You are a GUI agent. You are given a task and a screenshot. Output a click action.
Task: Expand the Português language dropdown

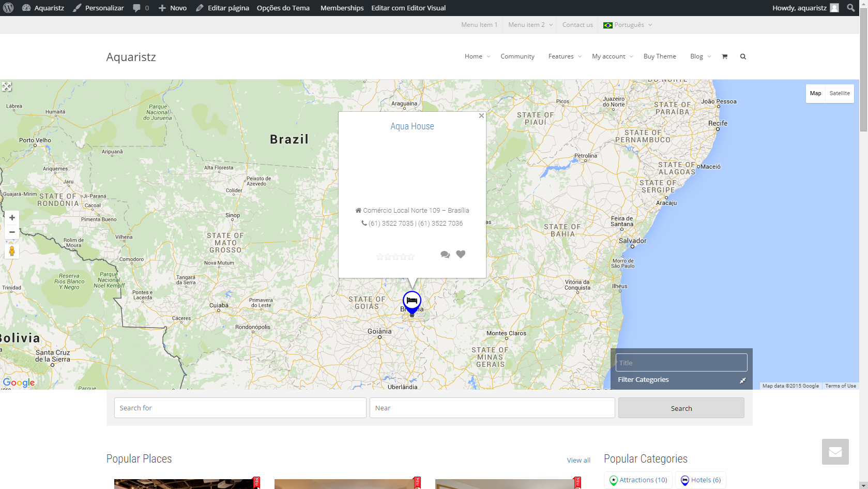click(x=628, y=25)
